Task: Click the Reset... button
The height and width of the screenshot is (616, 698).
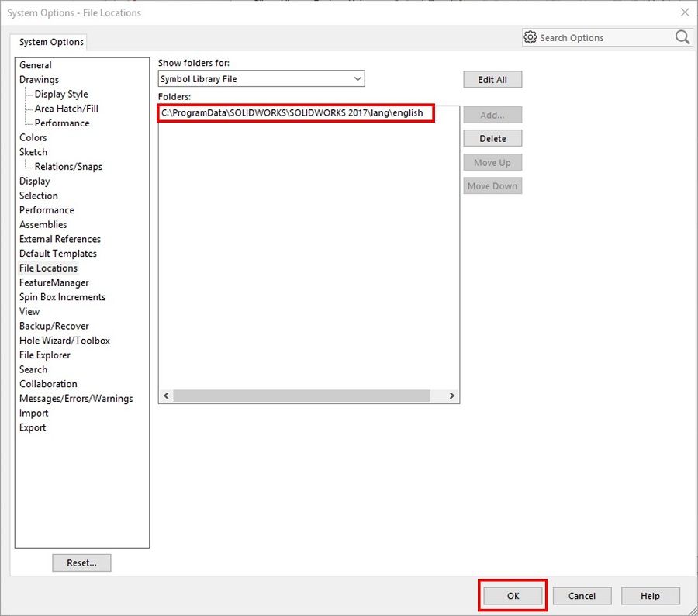Action: pyautogui.click(x=81, y=563)
